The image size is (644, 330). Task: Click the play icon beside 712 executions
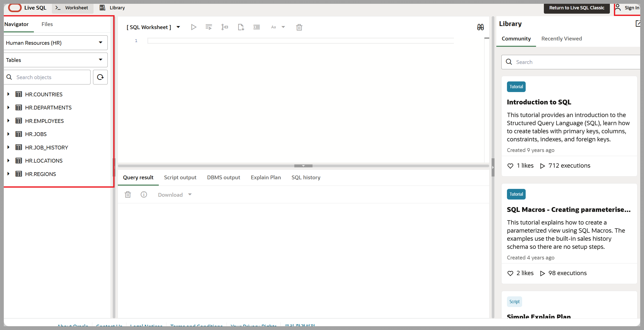pos(542,166)
